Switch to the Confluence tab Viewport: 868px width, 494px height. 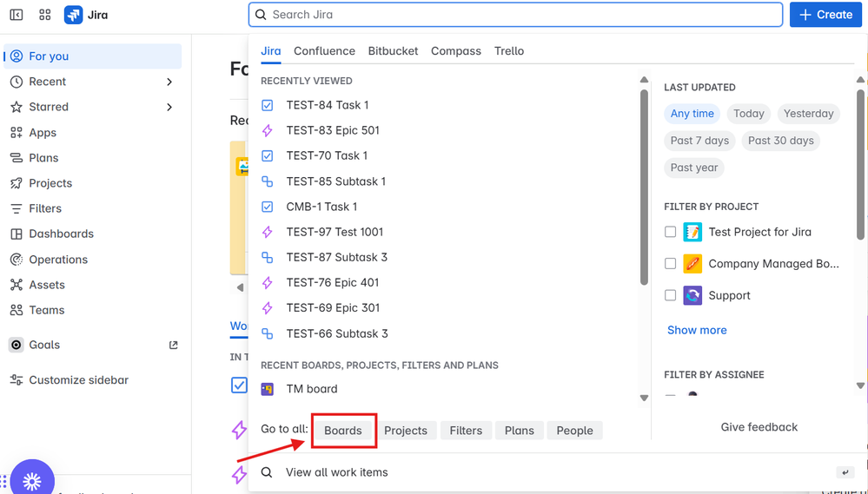pyautogui.click(x=324, y=51)
